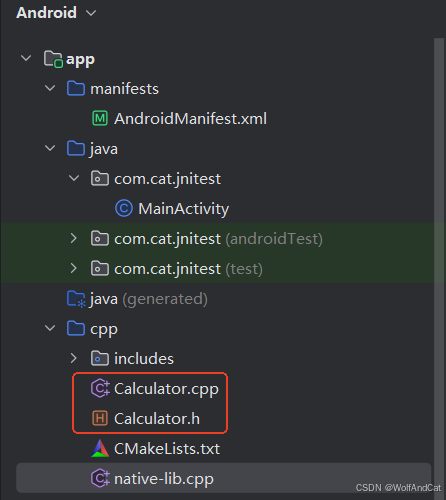Click the AndroidManifest.xml file icon
This screenshot has height=500, width=446.
(x=100, y=118)
